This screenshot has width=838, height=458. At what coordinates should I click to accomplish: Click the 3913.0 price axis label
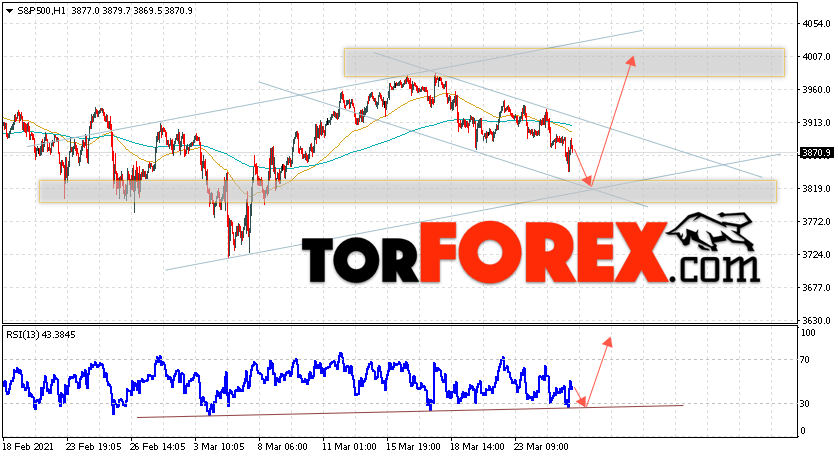pos(816,122)
